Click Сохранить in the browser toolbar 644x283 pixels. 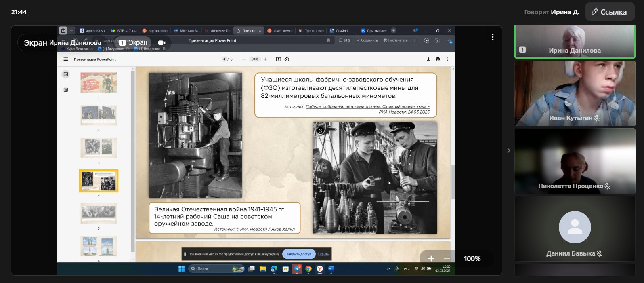tap(367, 40)
